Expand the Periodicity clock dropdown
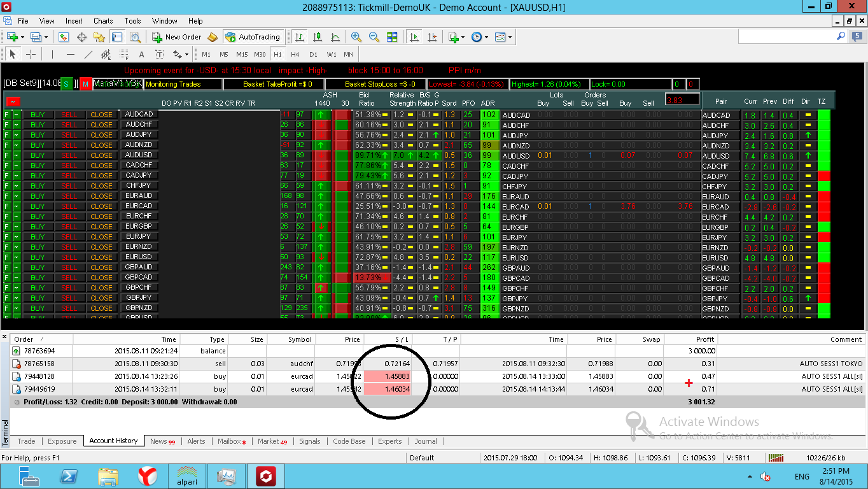 point(487,37)
